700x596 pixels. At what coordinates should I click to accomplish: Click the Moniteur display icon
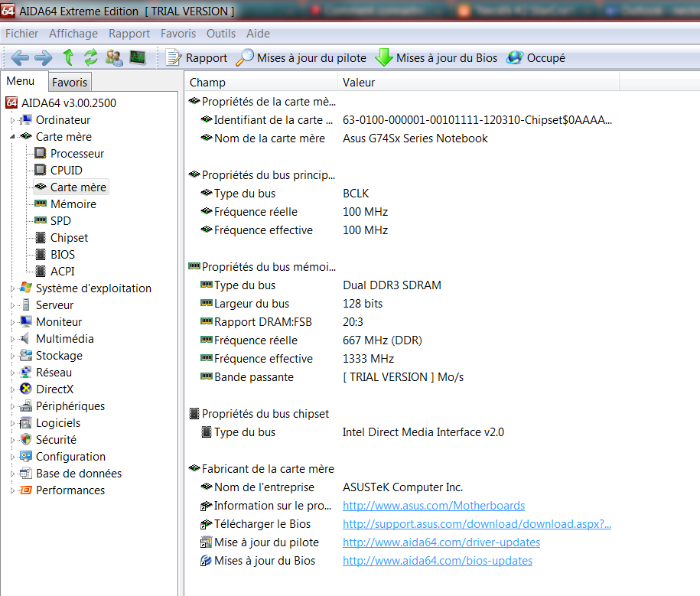click(x=26, y=321)
